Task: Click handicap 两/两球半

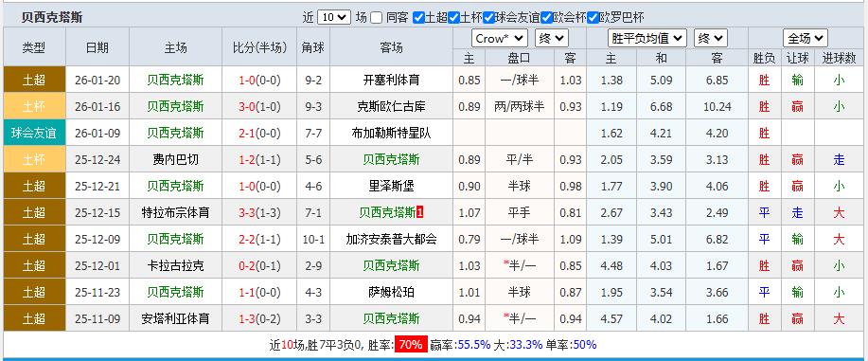Action: tap(520, 106)
